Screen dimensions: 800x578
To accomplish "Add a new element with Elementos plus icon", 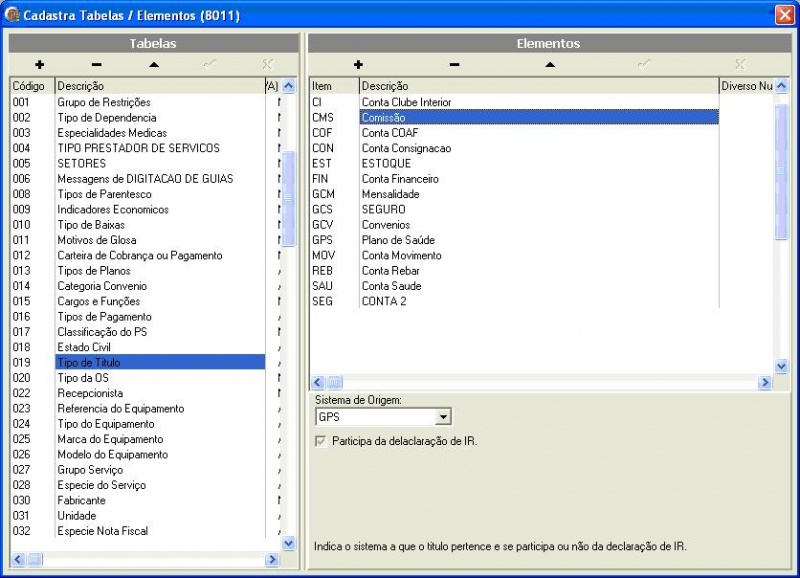I will (358, 64).
